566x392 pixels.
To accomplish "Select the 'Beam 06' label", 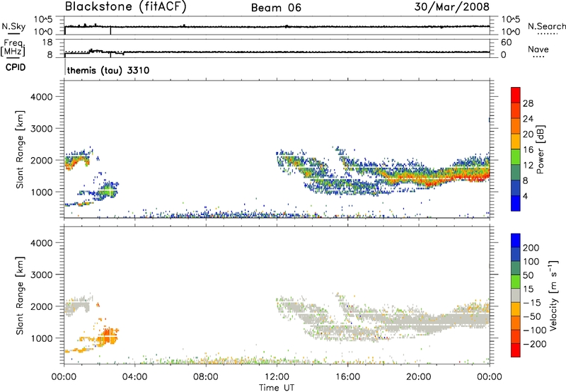I will 276,8.
